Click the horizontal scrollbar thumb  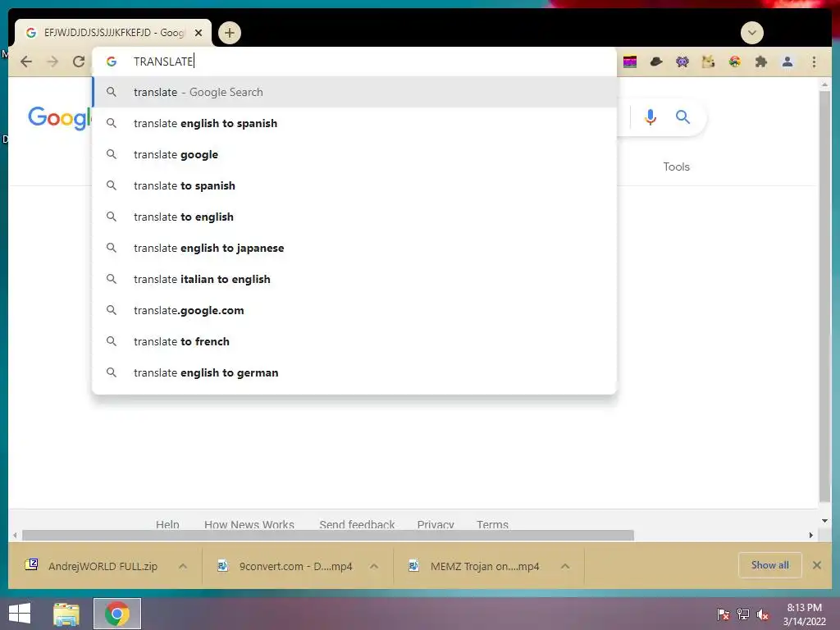click(328, 535)
